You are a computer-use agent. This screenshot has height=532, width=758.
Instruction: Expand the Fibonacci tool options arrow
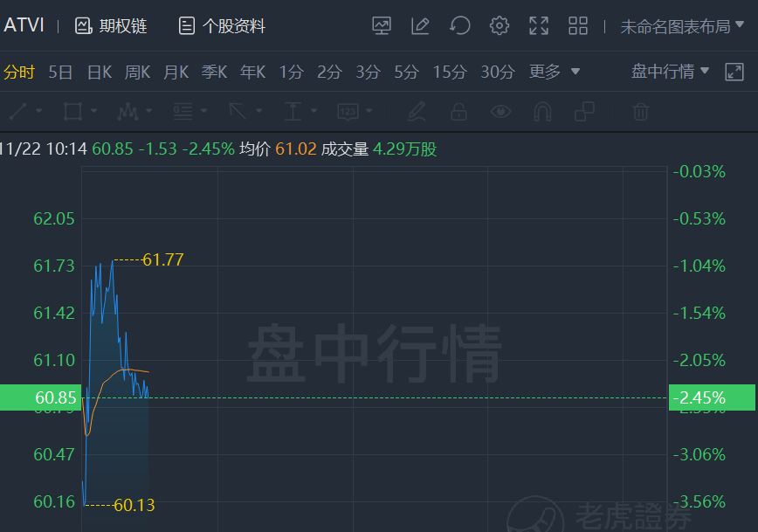[x=204, y=111]
